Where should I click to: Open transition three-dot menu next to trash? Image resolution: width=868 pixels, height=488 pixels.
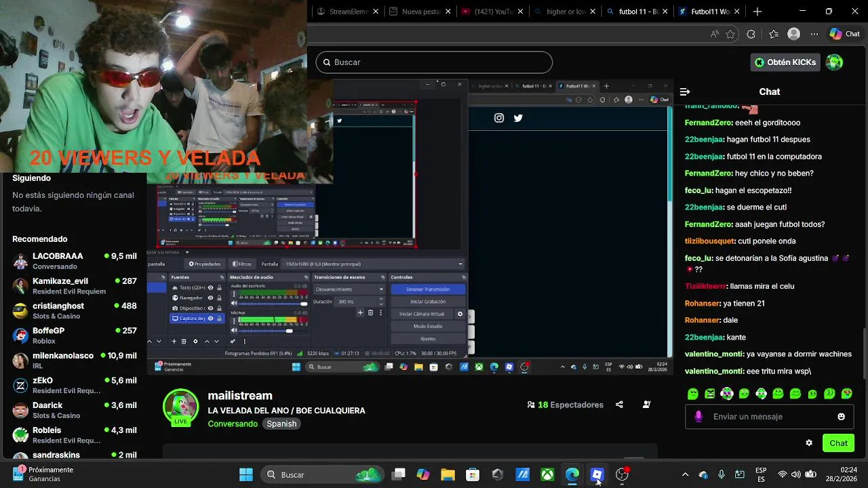coord(380,312)
